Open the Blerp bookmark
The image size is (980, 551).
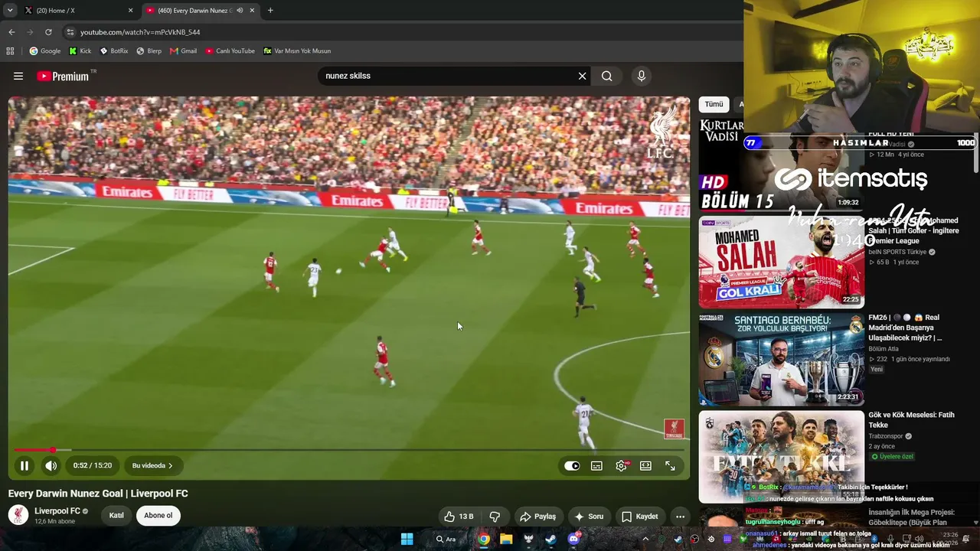point(149,51)
